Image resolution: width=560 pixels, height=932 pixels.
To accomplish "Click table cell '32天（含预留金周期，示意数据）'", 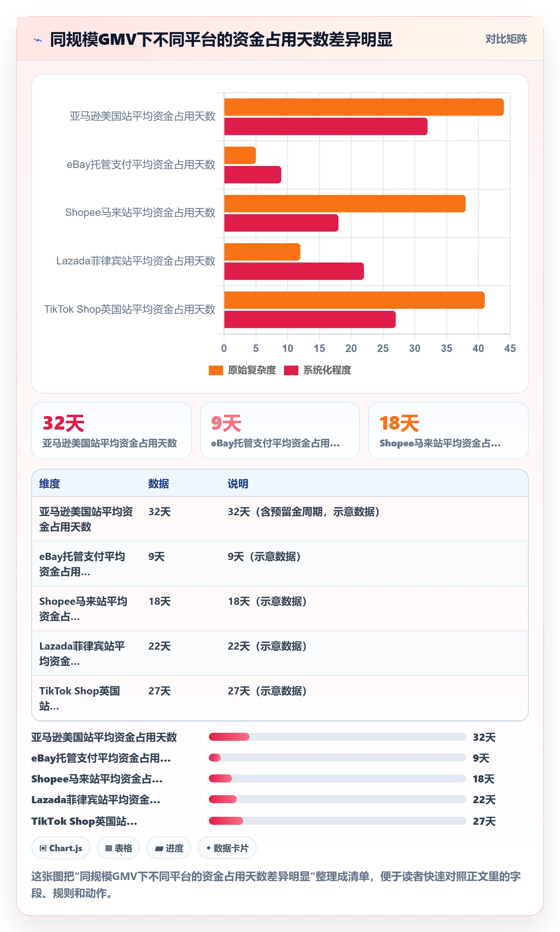I will 304,512.
